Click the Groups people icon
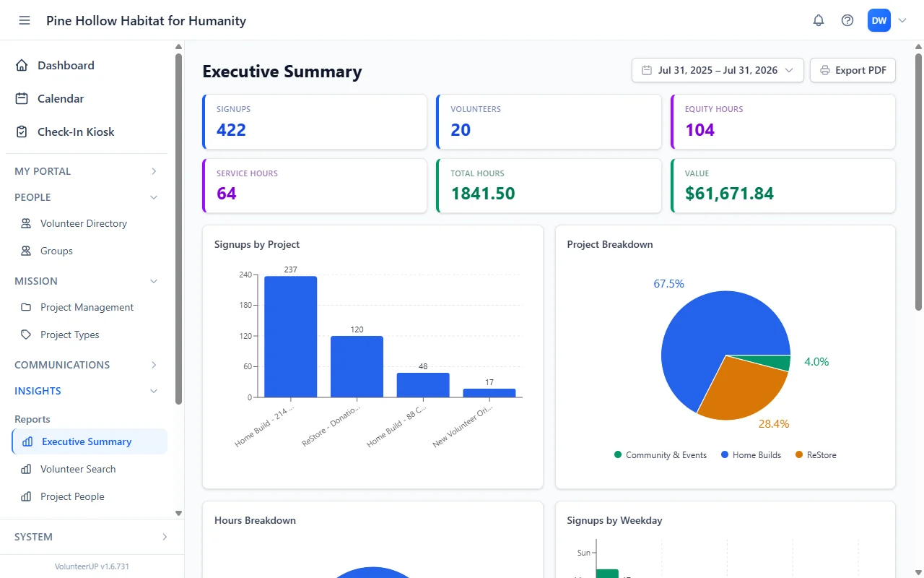The height and width of the screenshot is (578, 924). coord(26,251)
